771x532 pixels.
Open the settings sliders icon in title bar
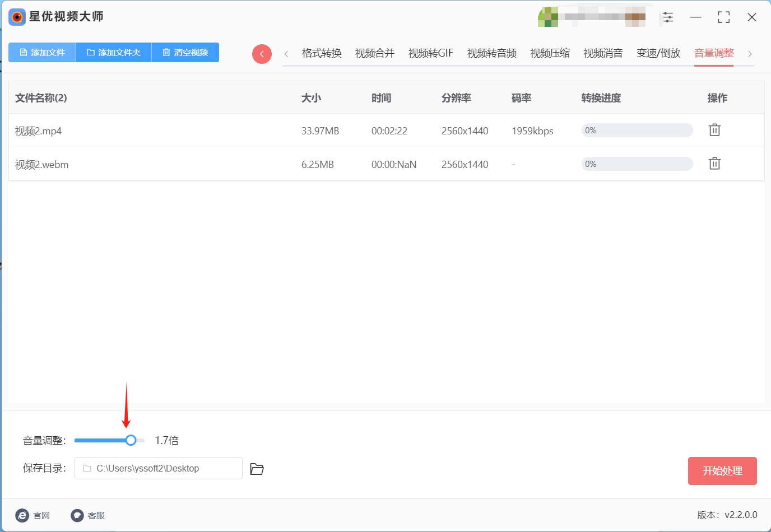[x=668, y=17]
